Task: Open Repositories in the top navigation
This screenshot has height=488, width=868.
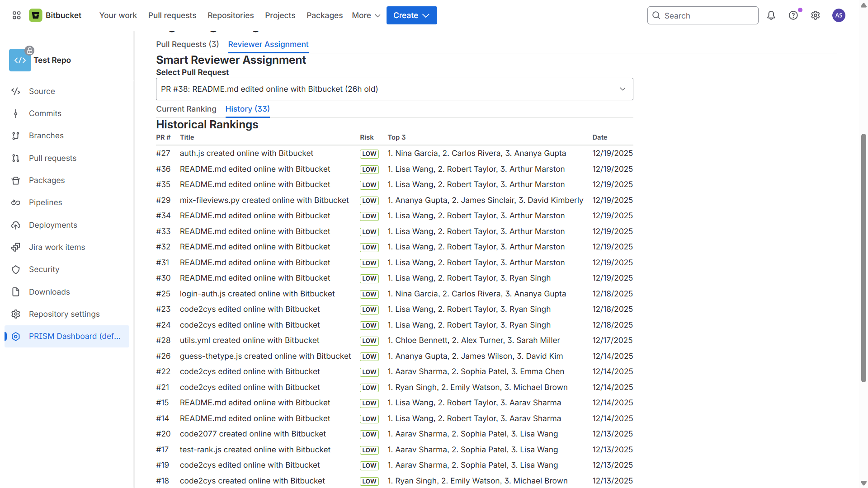Action: click(231, 15)
